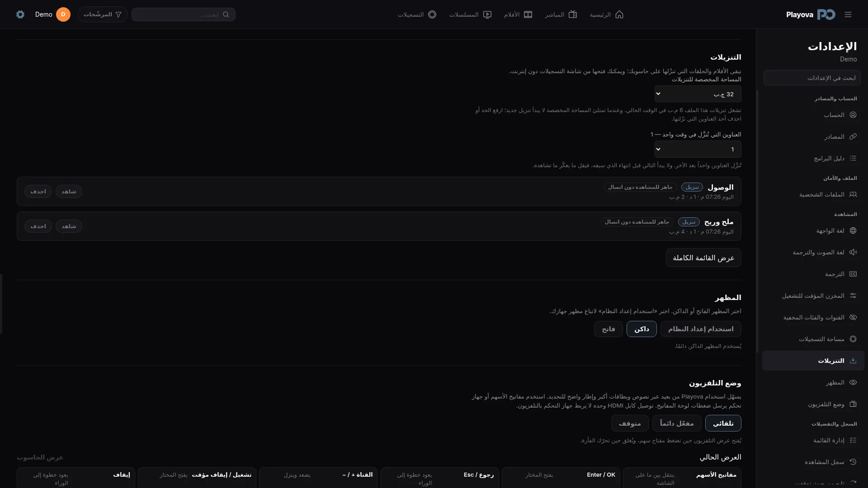Screen dimensions: 868x488
Task: Click the ملح وريح download title
Action: (x=719, y=222)
